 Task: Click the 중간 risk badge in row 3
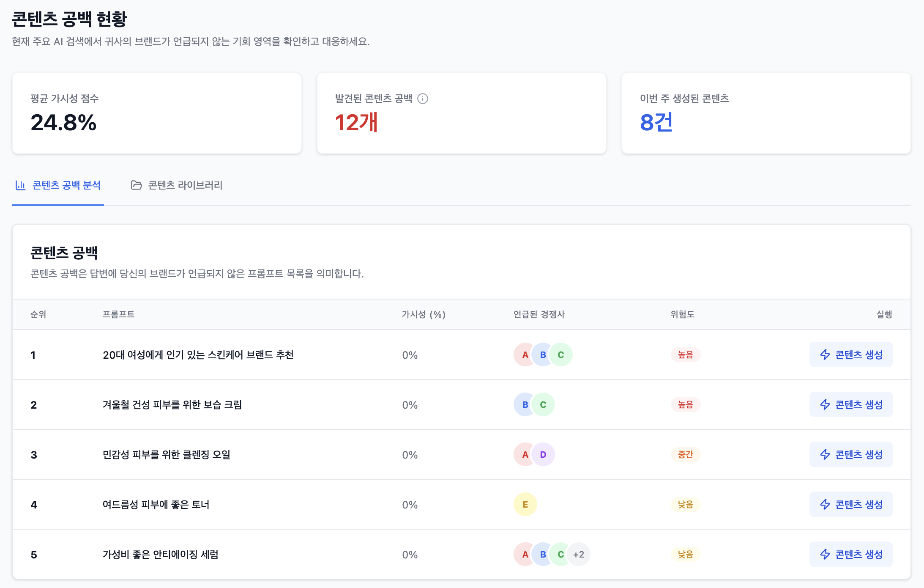[685, 454]
